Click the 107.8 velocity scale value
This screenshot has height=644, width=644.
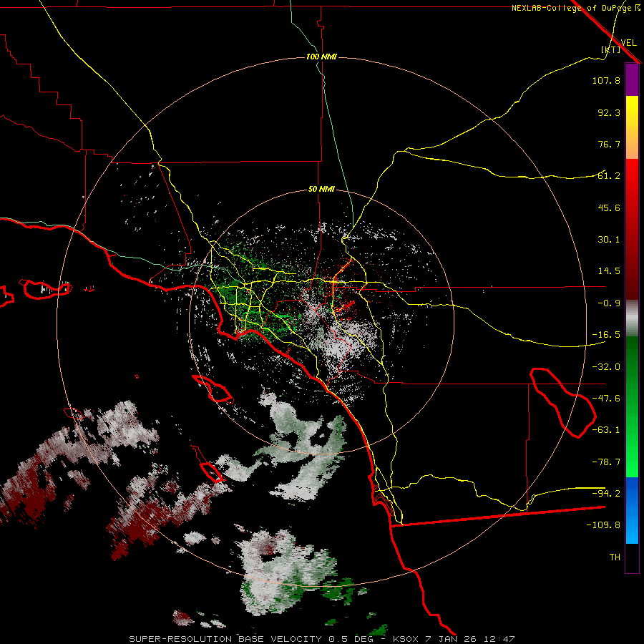pyautogui.click(x=606, y=80)
